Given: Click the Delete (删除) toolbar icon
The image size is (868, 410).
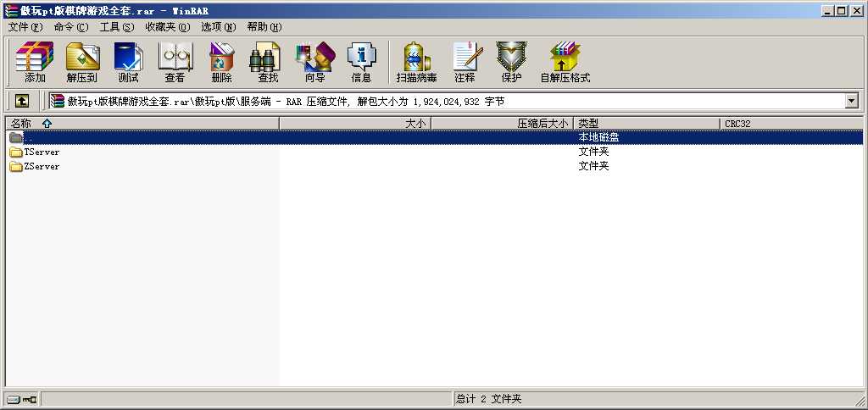Looking at the screenshot, I should tap(221, 62).
